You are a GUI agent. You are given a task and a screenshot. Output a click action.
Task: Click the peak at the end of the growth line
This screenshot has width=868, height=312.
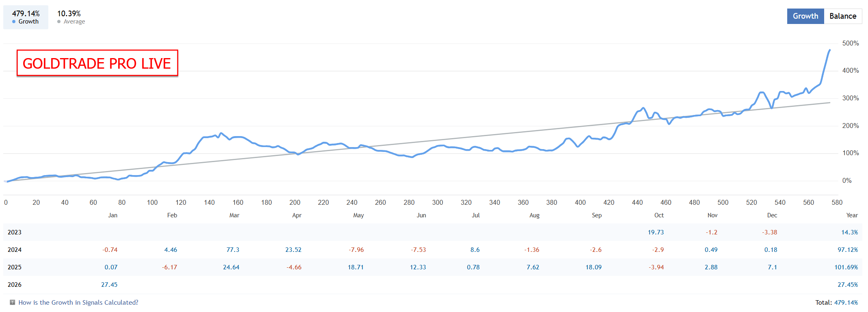[x=829, y=50]
